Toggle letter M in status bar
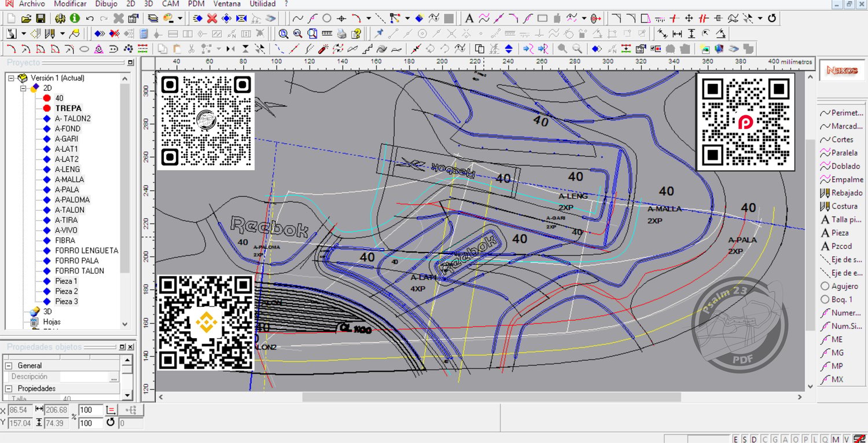Viewport: 868px width, 443px height. coord(836,440)
